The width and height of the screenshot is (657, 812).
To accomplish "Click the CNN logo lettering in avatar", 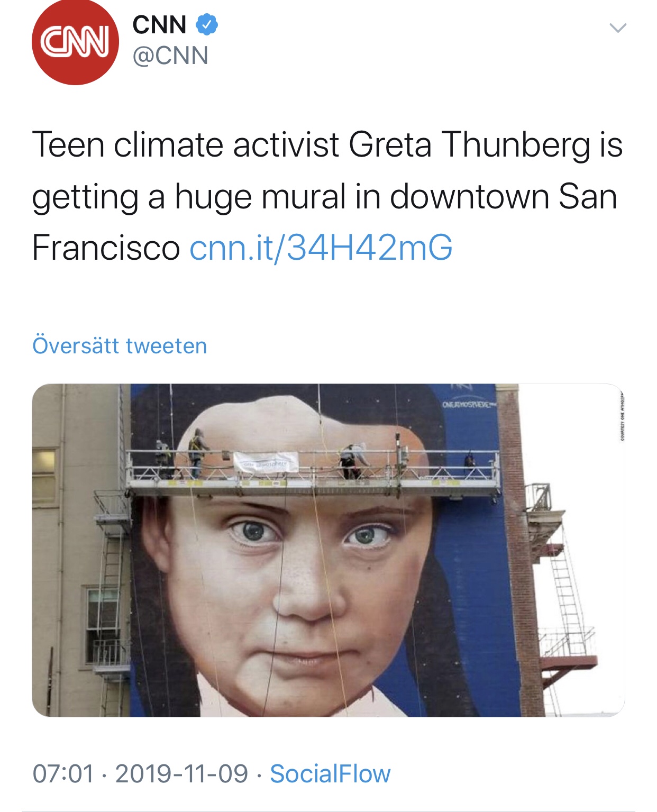I will [x=75, y=43].
